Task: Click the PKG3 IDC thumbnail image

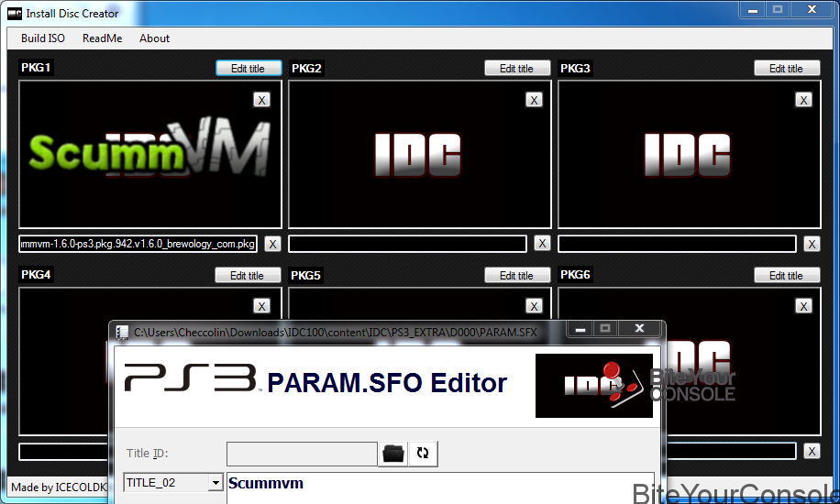Action: tap(689, 154)
